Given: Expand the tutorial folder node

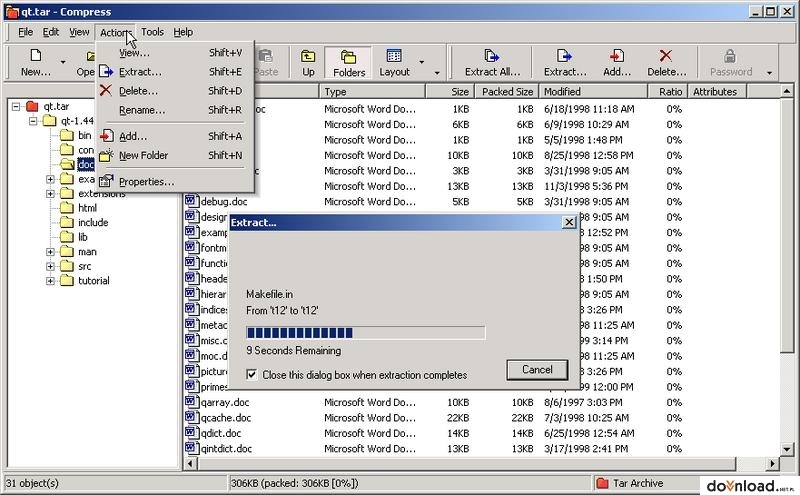Looking at the screenshot, I should click(x=50, y=281).
